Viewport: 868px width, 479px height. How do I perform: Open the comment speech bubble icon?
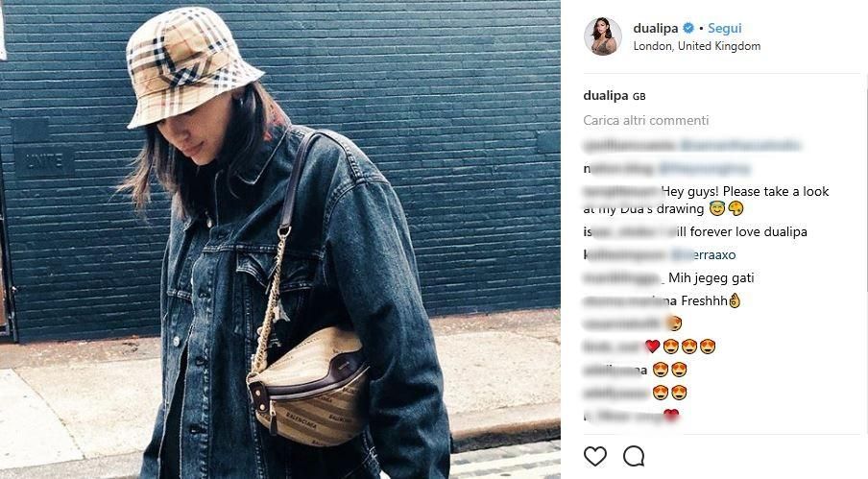pos(634,456)
